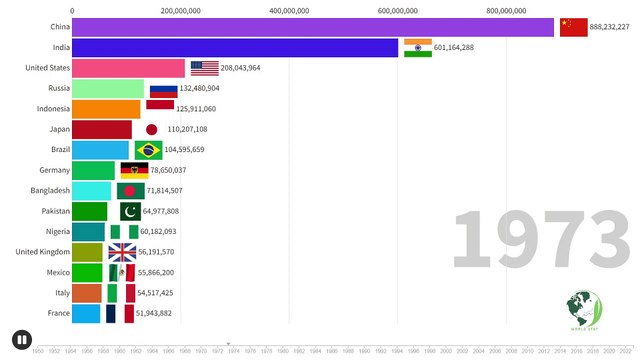
Task: Select the brown-orange Italy bar
Action: pos(87,293)
